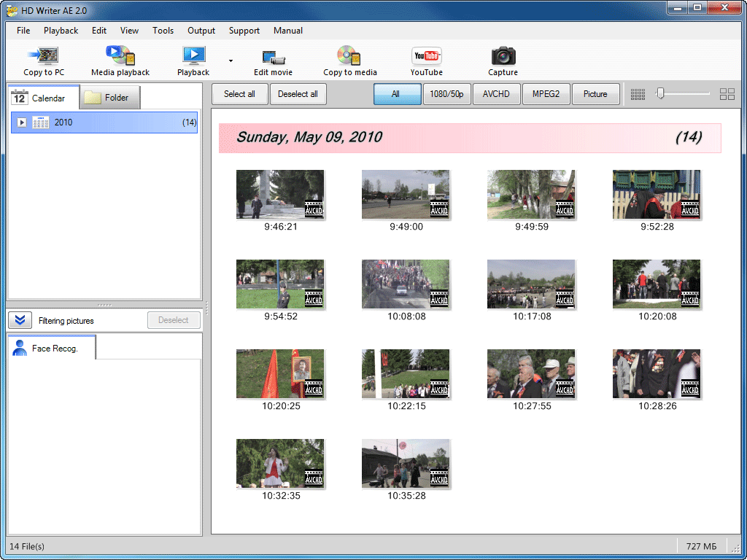Select the video thumbnail at 9:49:00
The height and width of the screenshot is (560, 747).
(x=406, y=194)
